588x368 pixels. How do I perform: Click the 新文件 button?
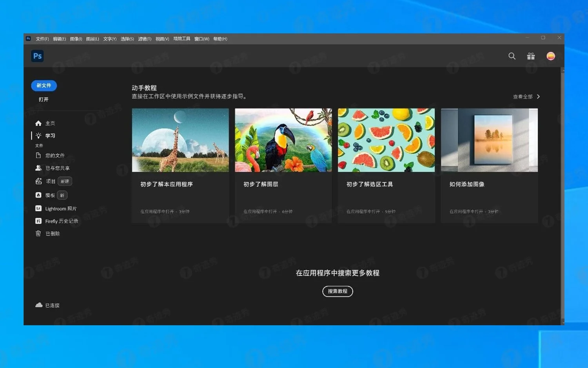tap(44, 85)
